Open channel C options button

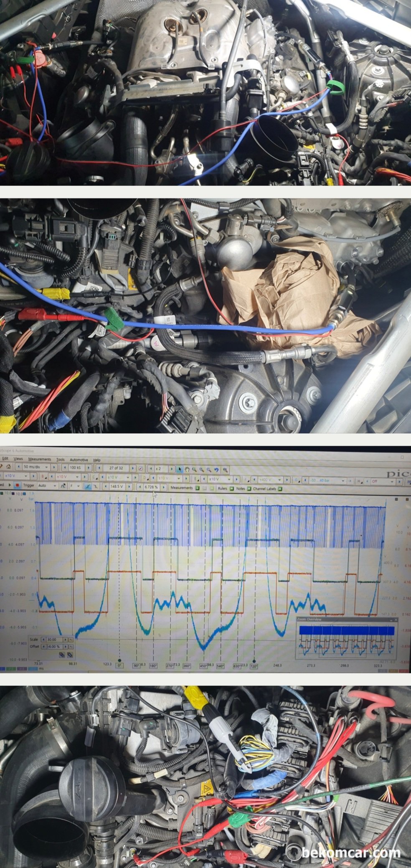tap(95, 477)
